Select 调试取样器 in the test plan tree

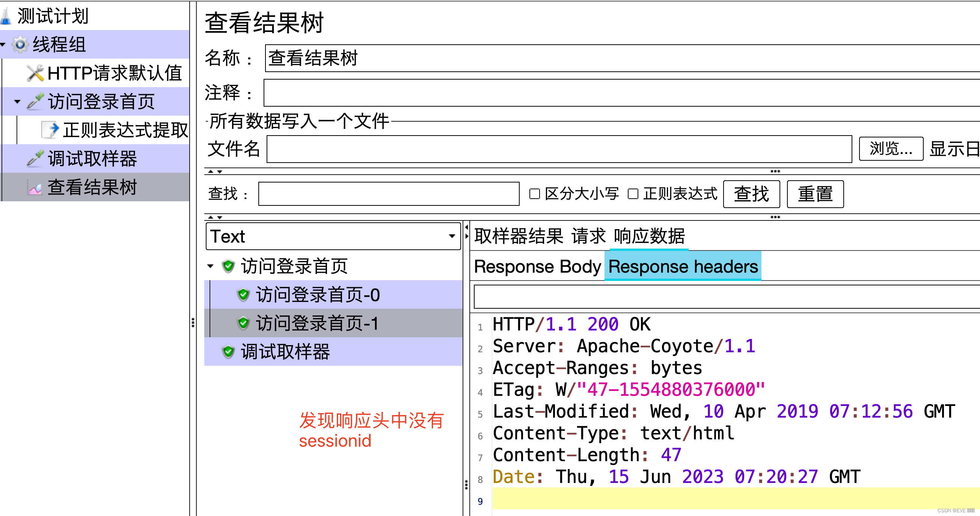[x=92, y=159]
